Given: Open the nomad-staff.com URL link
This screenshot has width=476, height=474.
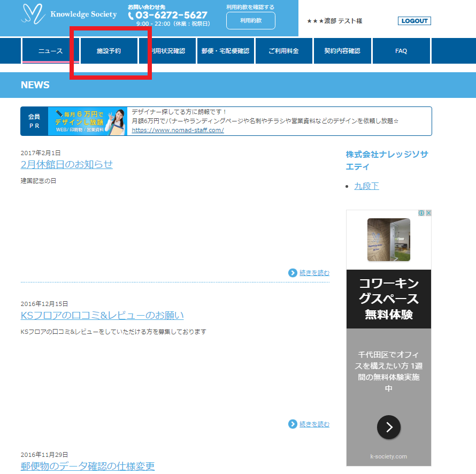Looking at the screenshot, I should point(178,130).
